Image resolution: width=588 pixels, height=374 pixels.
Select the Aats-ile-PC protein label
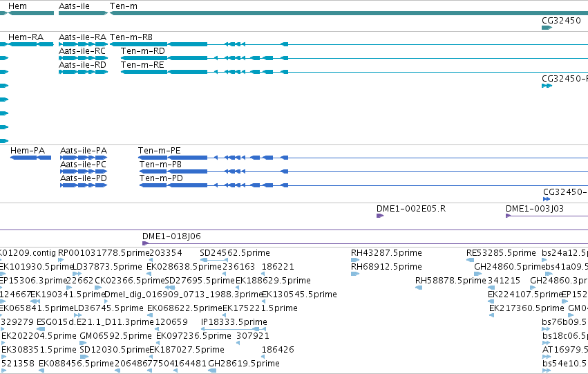tap(83, 165)
